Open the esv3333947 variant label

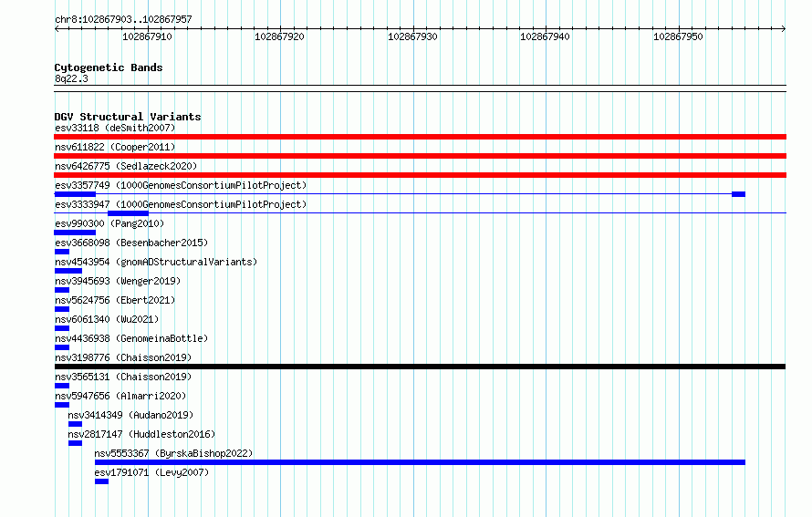[181, 204]
